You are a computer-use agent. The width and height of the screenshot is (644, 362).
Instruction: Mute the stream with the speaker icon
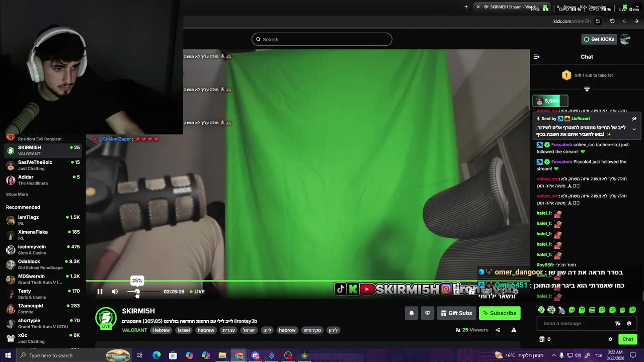(x=115, y=292)
